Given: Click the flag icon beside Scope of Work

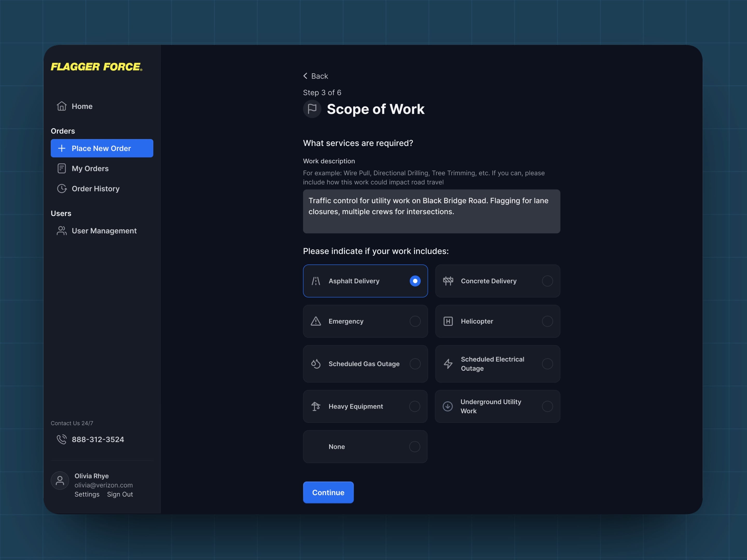Looking at the screenshot, I should point(312,109).
